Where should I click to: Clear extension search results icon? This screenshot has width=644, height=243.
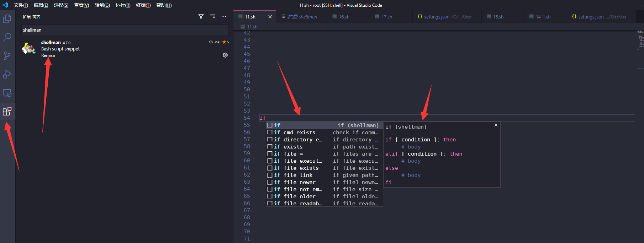[x=212, y=16]
